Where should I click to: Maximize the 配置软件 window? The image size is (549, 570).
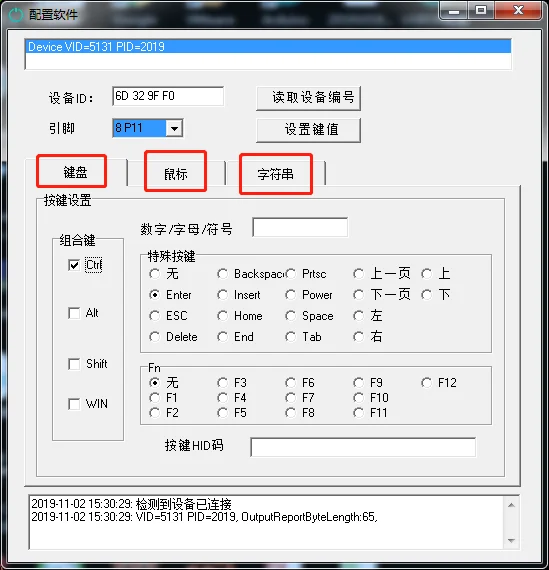coord(481,11)
